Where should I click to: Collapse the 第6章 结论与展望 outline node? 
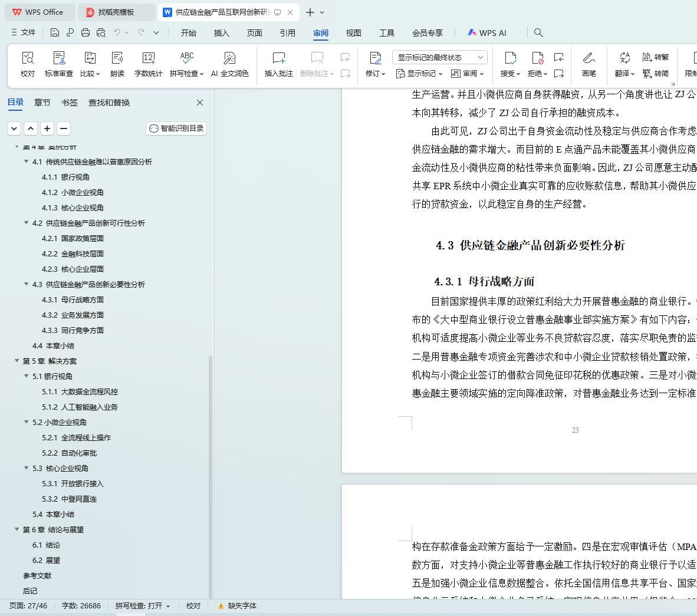(17, 529)
